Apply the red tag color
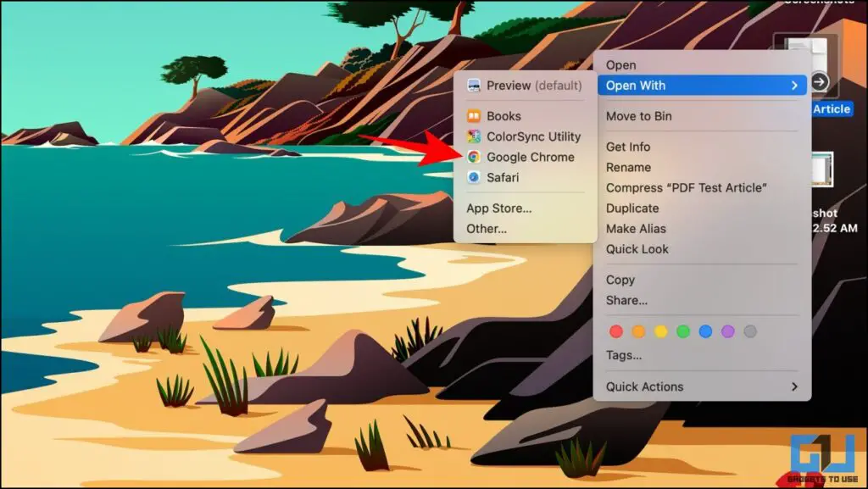868x489 pixels. (616, 331)
